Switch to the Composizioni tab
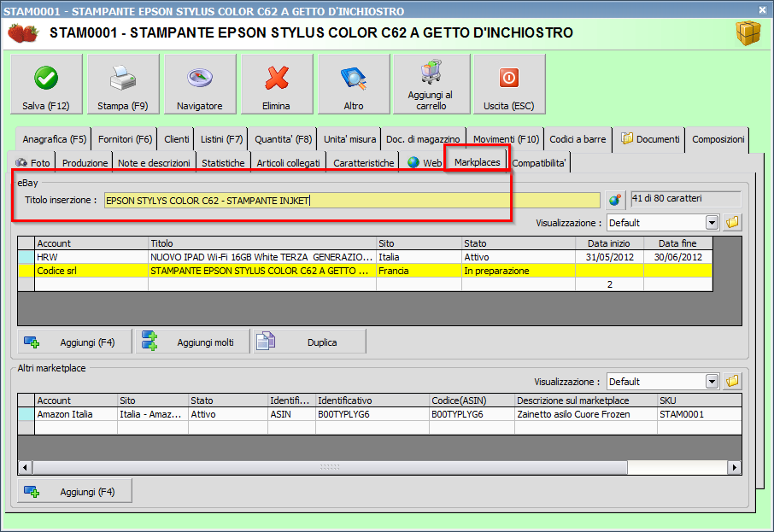774x532 pixels. [x=718, y=139]
